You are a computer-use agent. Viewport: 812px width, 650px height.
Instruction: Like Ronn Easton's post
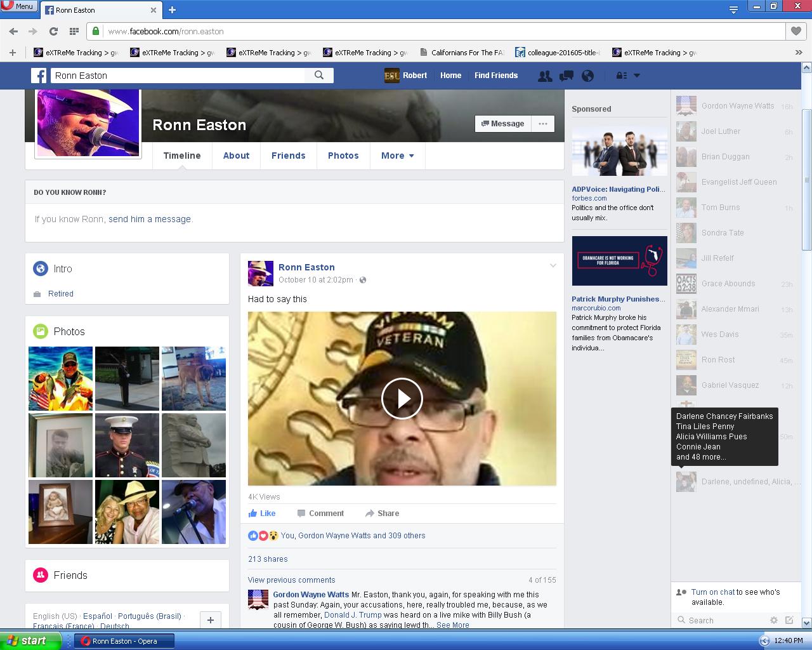261,514
